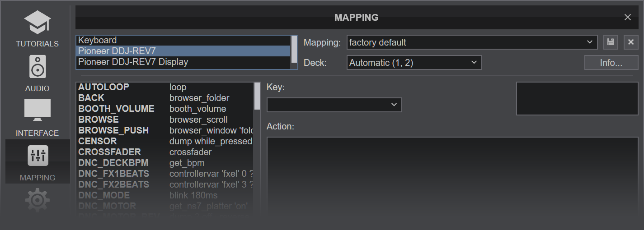Expand the Mapping factory default dropdown

[472, 42]
